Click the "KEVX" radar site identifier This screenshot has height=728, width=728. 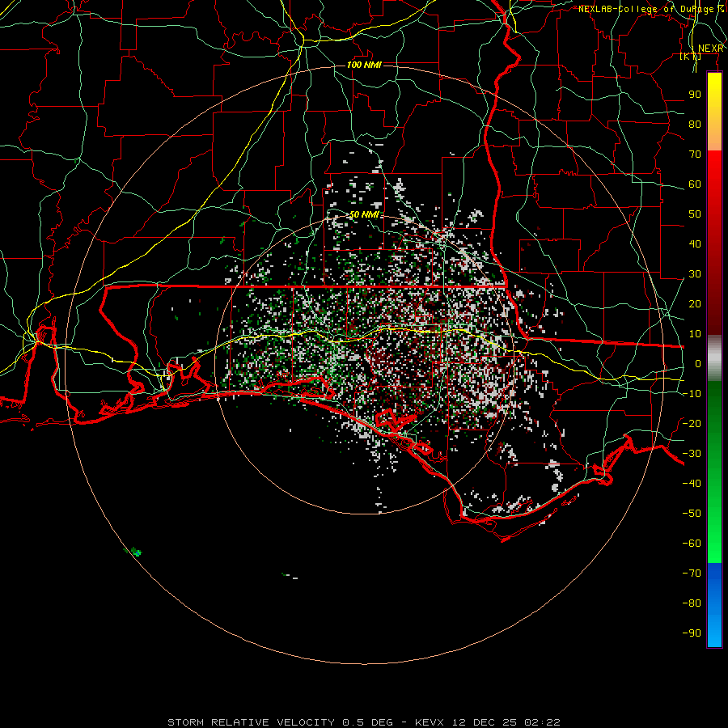(430, 722)
